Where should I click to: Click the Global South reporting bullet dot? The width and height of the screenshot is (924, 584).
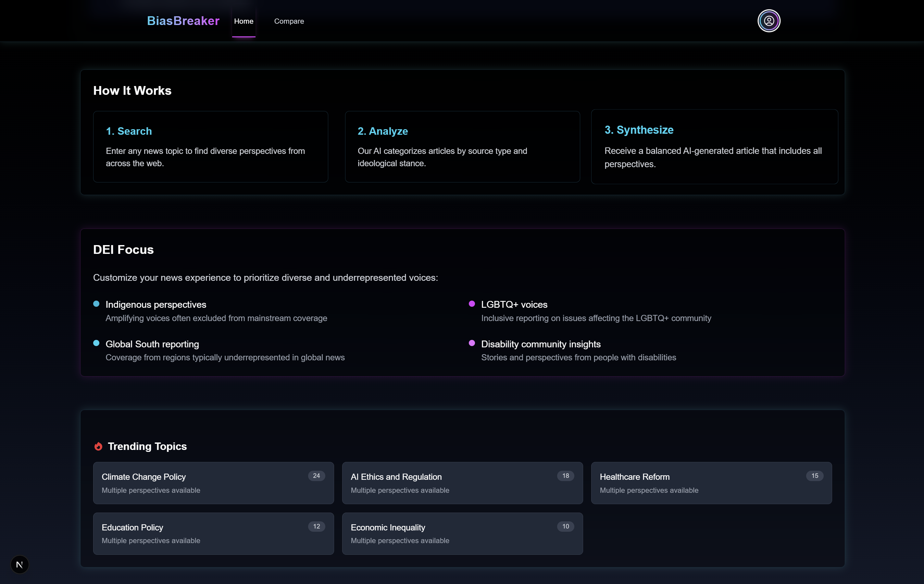(x=96, y=343)
